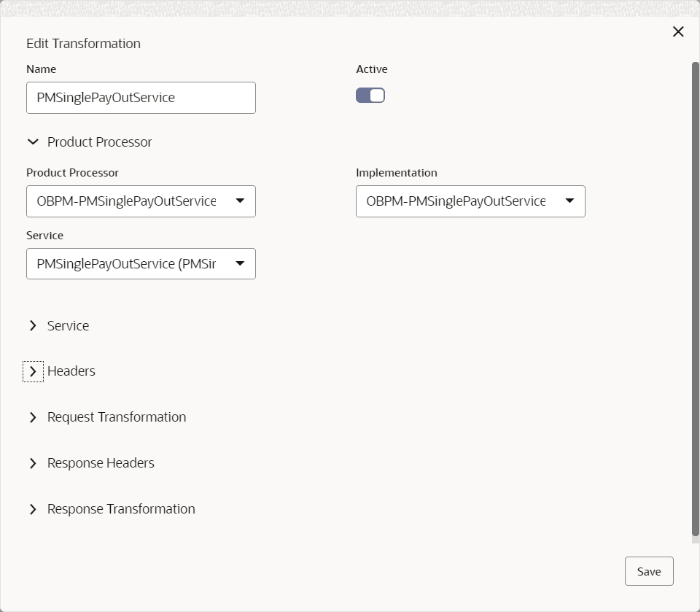Click the Response Headers section label
This screenshot has width=700, height=612.
coord(101,463)
